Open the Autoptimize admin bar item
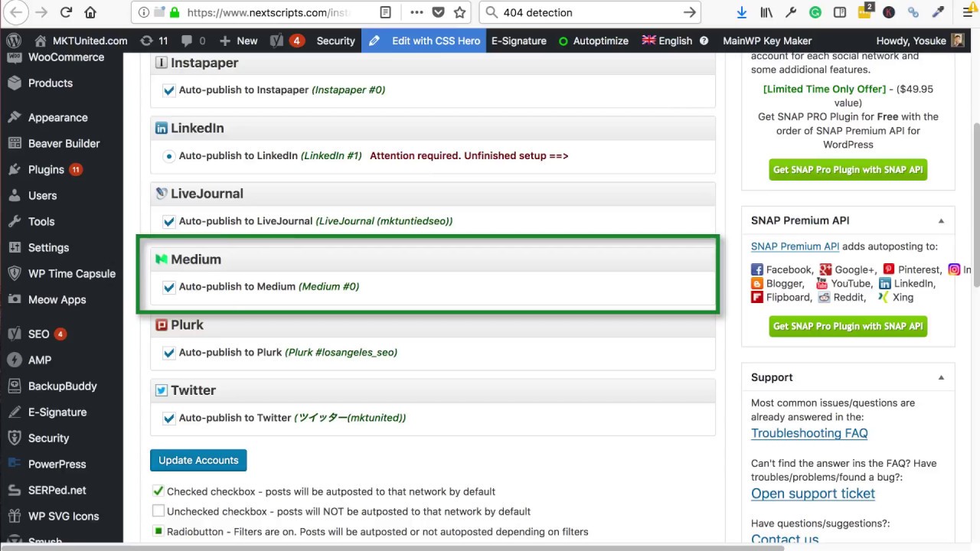The image size is (980, 551). (593, 41)
